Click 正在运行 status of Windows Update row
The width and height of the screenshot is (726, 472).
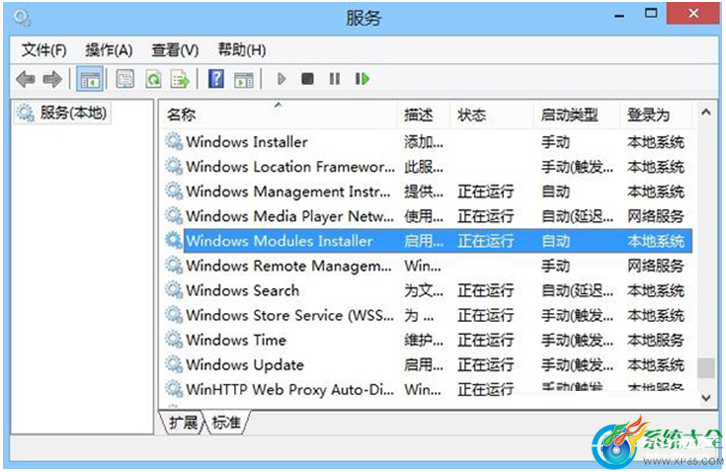pos(486,365)
